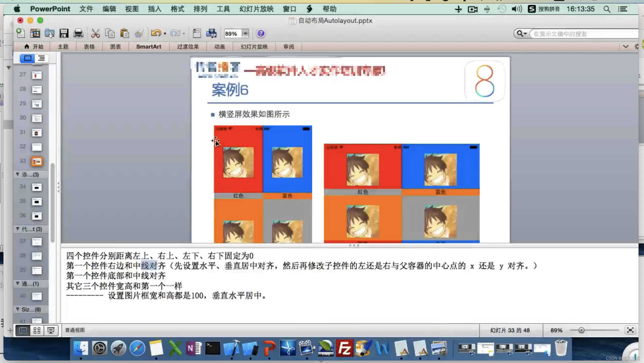Open Sogou Pinyin input menu icon
The width and height of the screenshot is (644, 363).
(x=532, y=9)
